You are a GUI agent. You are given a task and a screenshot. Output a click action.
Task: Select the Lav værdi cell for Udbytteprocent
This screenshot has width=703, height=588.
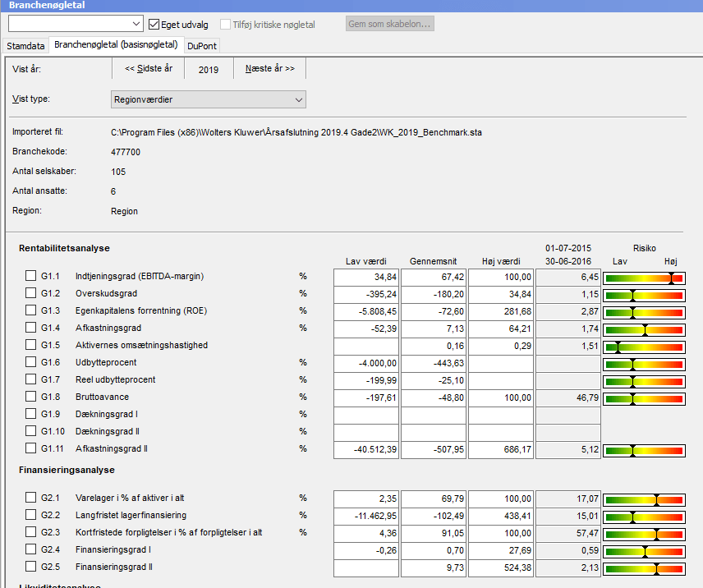click(365, 363)
